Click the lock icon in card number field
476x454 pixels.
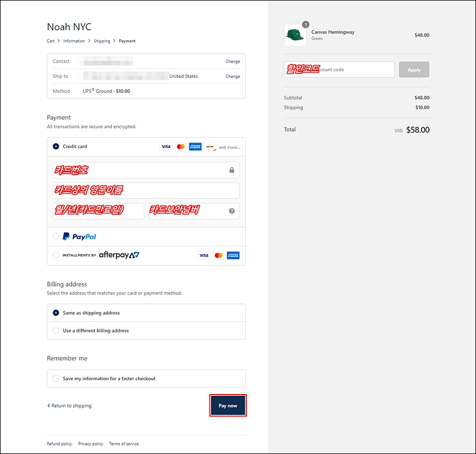pyautogui.click(x=232, y=170)
